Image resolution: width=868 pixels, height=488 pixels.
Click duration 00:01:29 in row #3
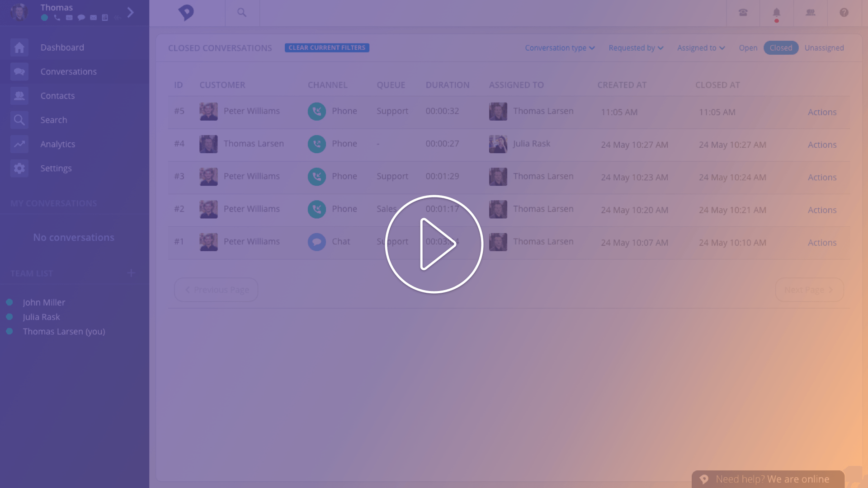[x=442, y=176]
